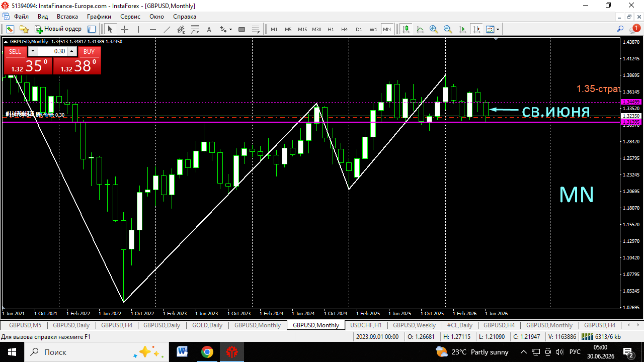Edit the trade volume field 0.30
The image size is (644, 362).
[x=52, y=51]
